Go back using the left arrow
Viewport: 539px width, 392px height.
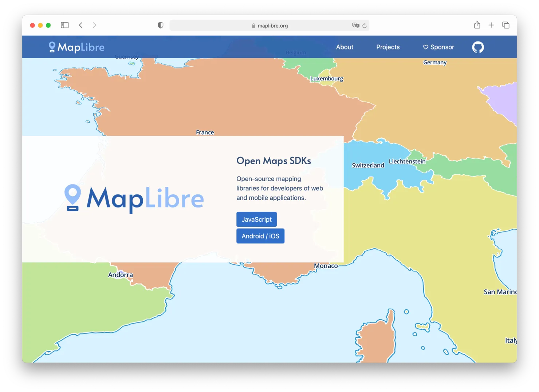click(81, 25)
